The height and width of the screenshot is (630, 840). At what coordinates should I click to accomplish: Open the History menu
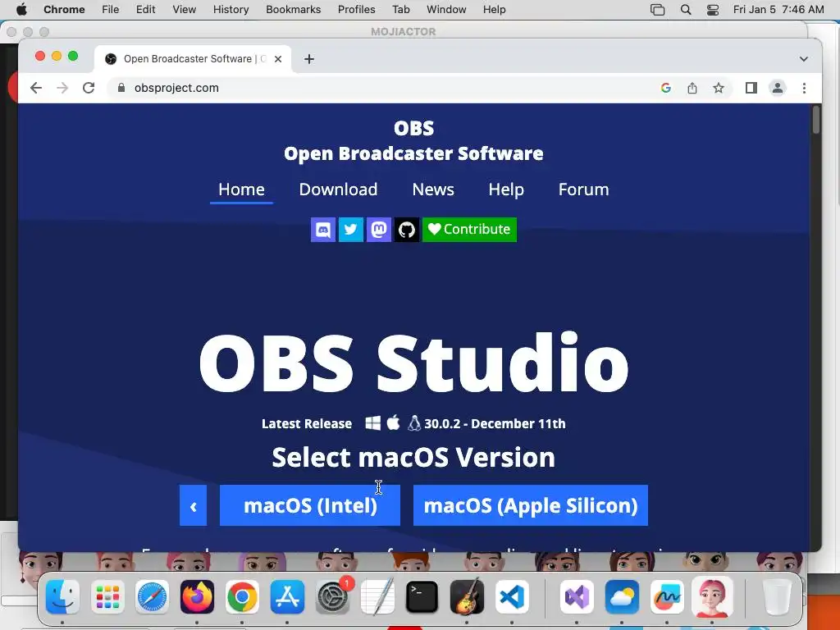pyautogui.click(x=231, y=9)
